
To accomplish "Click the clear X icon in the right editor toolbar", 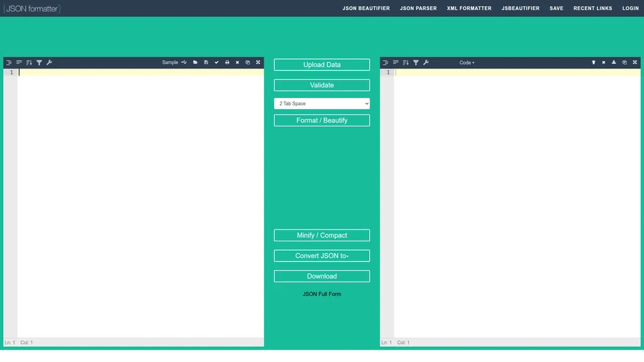I will coord(604,62).
